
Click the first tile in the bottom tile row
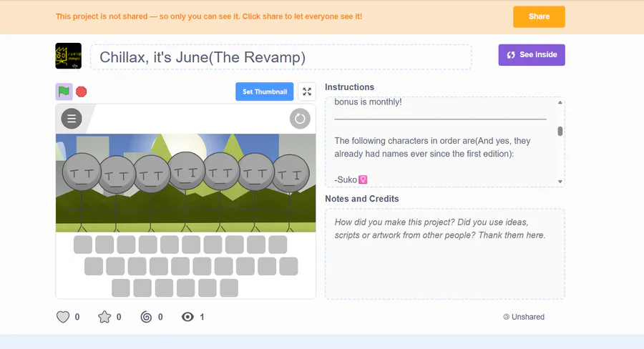[x=121, y=287]
